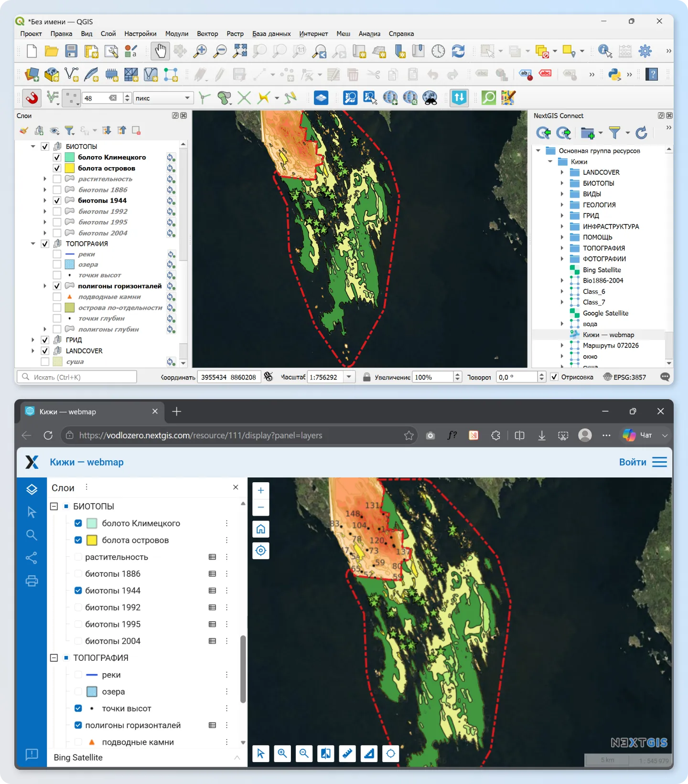Click the Refresh map icon in QGIS toolbar
Viewport: 688px width, 784px height.
(458, 51)
